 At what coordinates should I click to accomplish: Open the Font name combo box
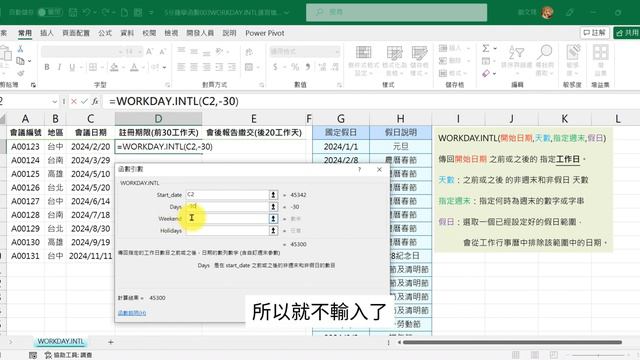click(82, 51)
